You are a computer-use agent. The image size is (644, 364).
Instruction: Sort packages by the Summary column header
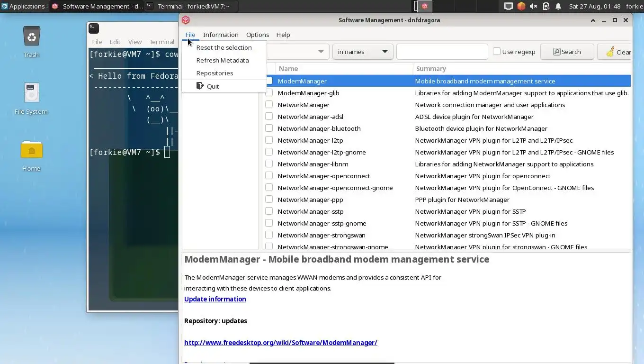coord(522,69)
